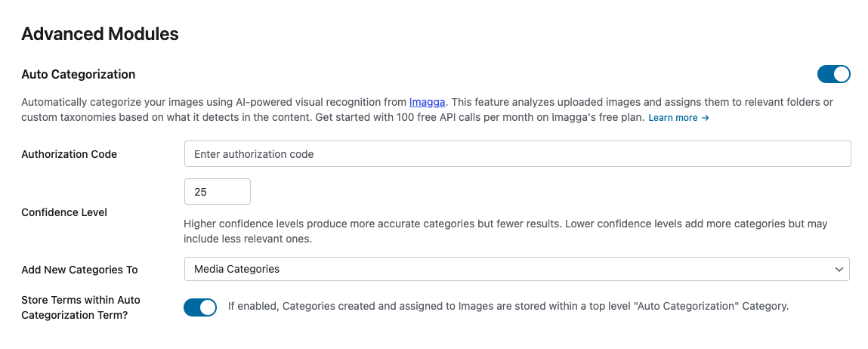Click the Add New Categories To label
This screenshot has width=868, height=349.
79,270
